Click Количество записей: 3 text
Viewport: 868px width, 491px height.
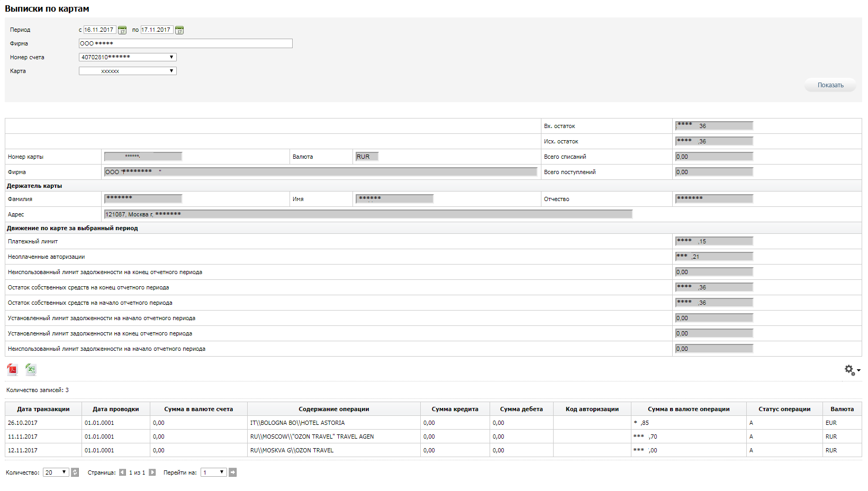coord(38,390)
